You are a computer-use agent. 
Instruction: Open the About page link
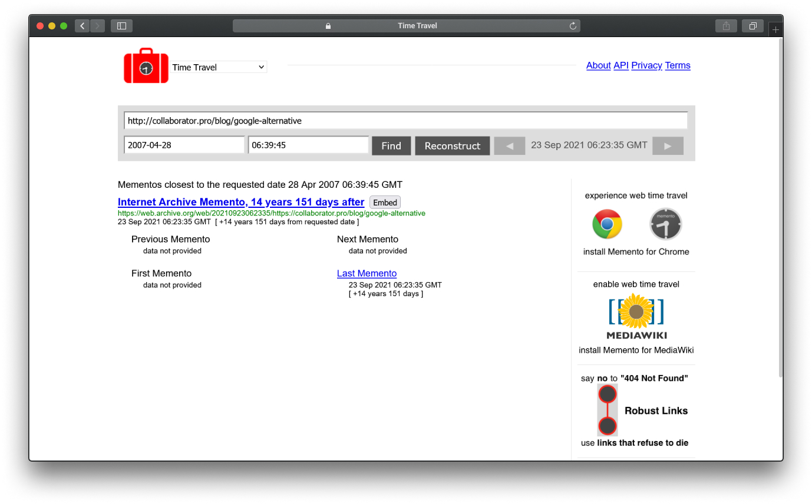pyautogui.click(x=598, y=65)
